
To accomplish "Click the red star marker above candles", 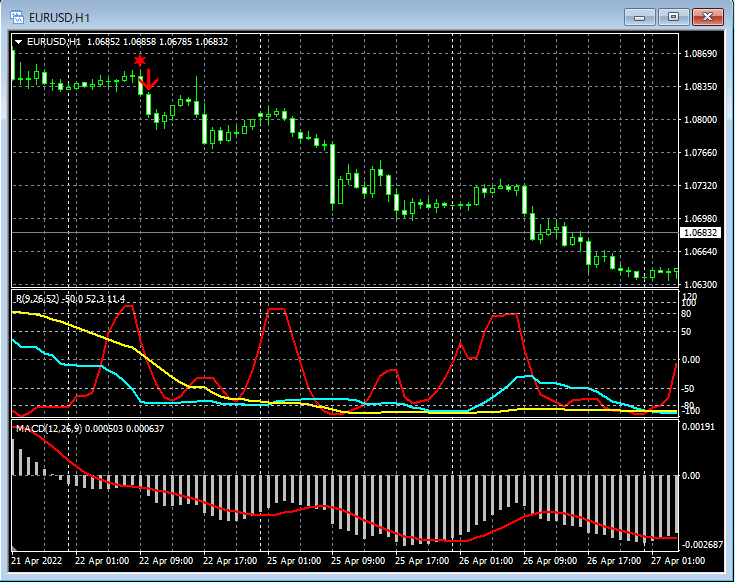I will (x=139, y=61).
